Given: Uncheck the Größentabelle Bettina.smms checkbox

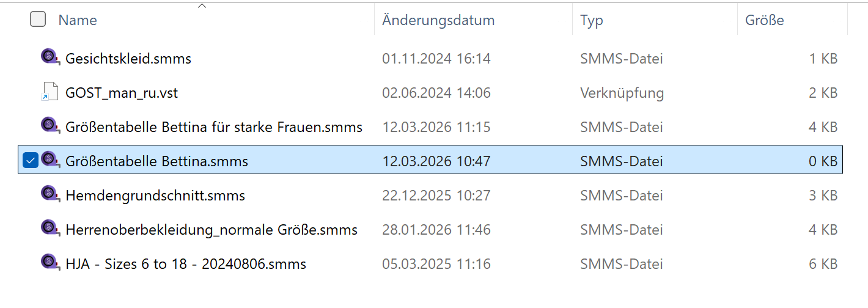Looking at the screenshot, I should pyautogui.click(x=30, y=161).
